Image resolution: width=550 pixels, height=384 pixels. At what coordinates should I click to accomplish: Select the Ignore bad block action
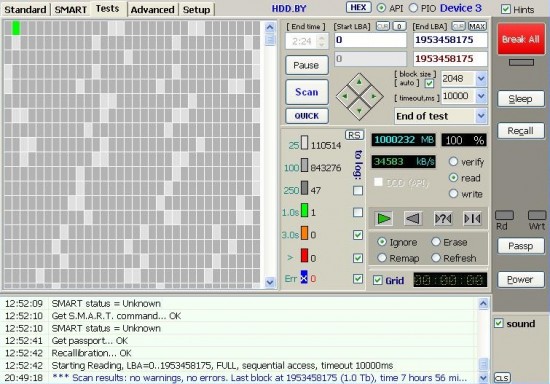[x=382, y=242]
